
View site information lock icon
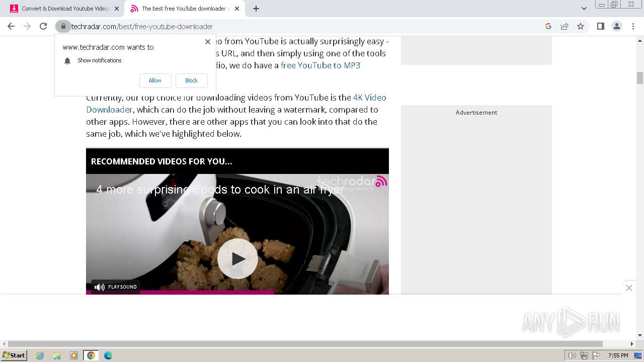[x=63, y=26]
